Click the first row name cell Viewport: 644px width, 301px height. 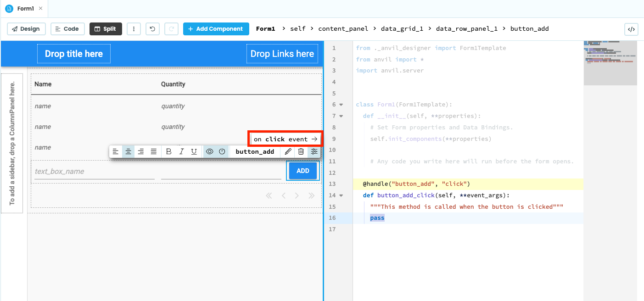[x=43, y=106]
